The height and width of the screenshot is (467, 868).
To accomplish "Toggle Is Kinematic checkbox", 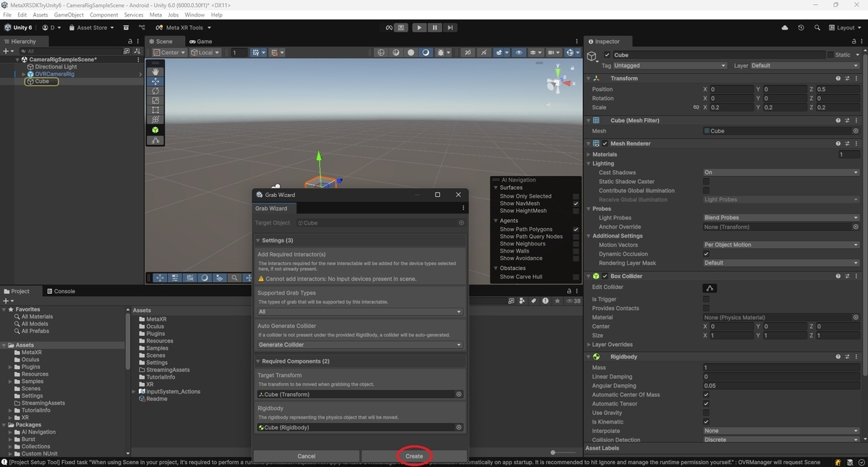I will pyautogui.click(x=707, y=421).
